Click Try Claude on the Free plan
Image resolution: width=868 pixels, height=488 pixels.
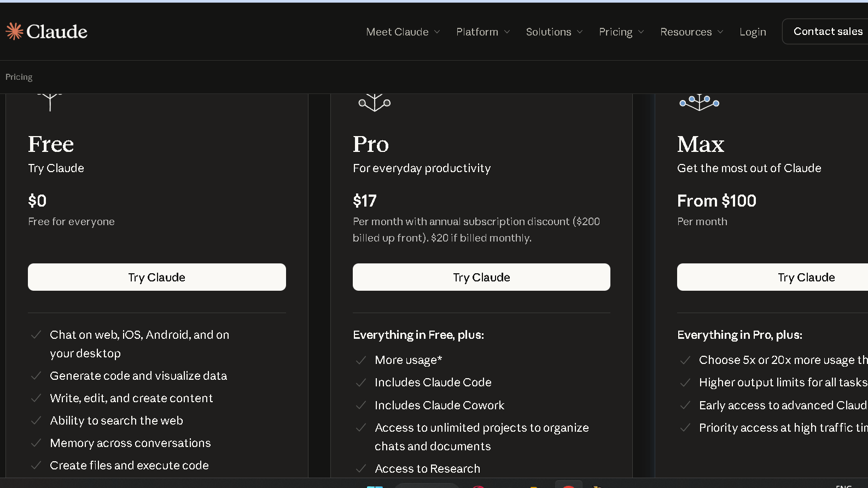point(157,277)
